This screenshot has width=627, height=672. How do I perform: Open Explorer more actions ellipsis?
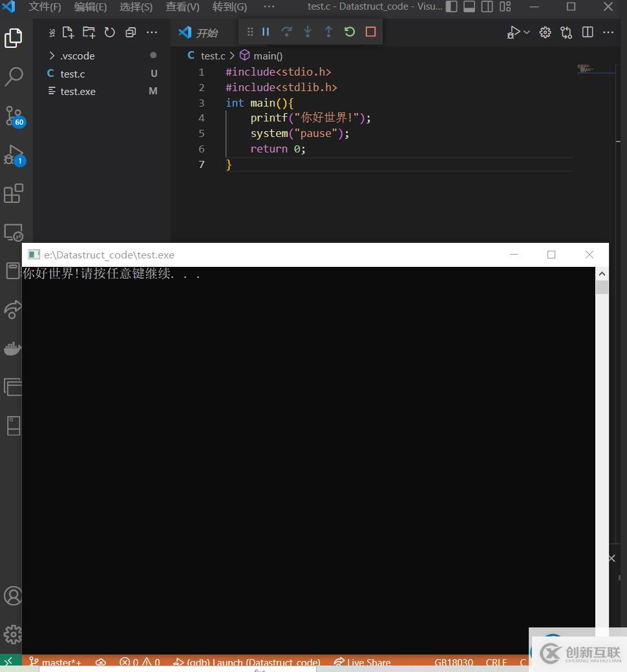click(151, 32)
